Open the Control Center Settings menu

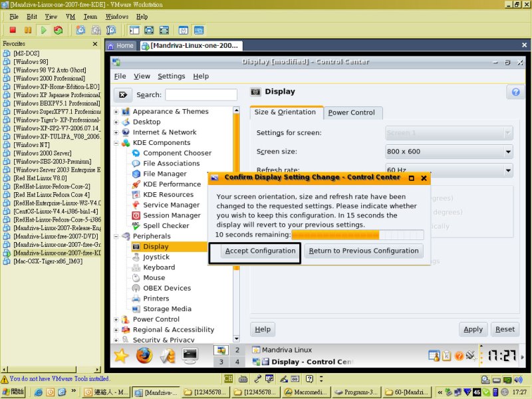click(172, 76)
